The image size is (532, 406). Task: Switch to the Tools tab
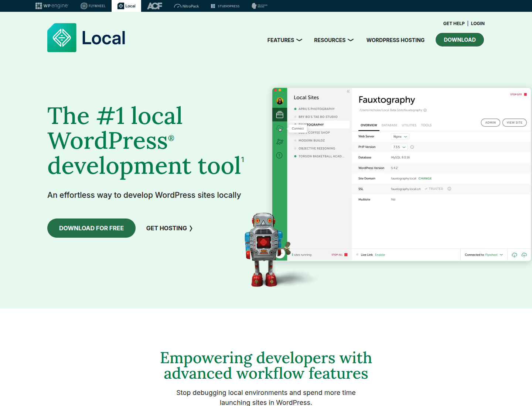426,125
